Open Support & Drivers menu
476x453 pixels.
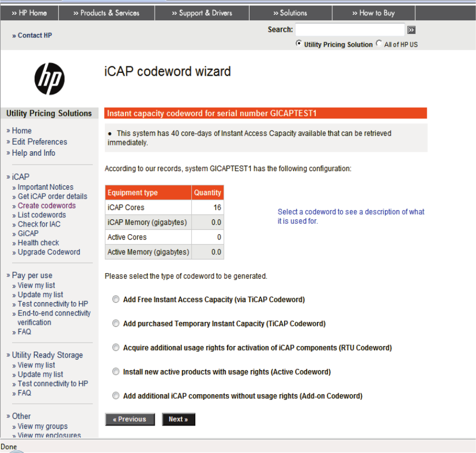[x=202, y=13]
